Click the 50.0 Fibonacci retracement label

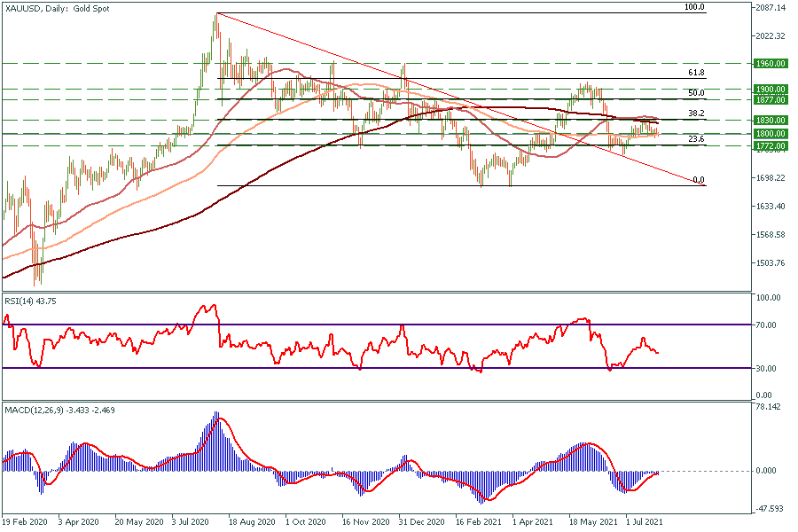pos(696,93)
